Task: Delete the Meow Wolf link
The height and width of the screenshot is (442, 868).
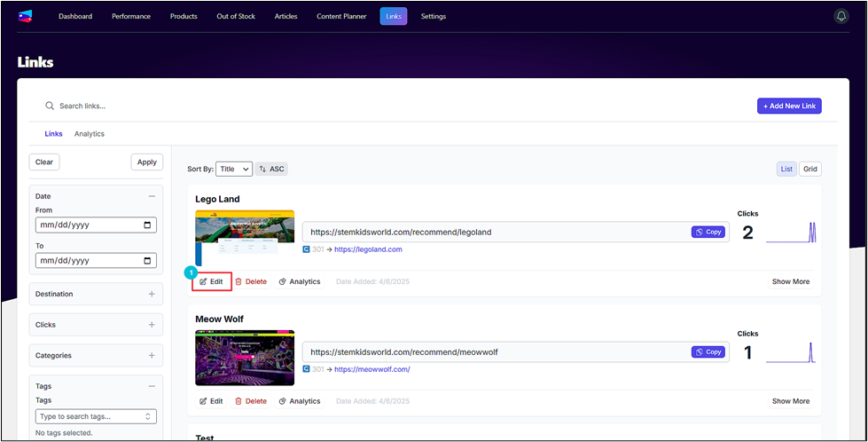Action: click(251, 401)
